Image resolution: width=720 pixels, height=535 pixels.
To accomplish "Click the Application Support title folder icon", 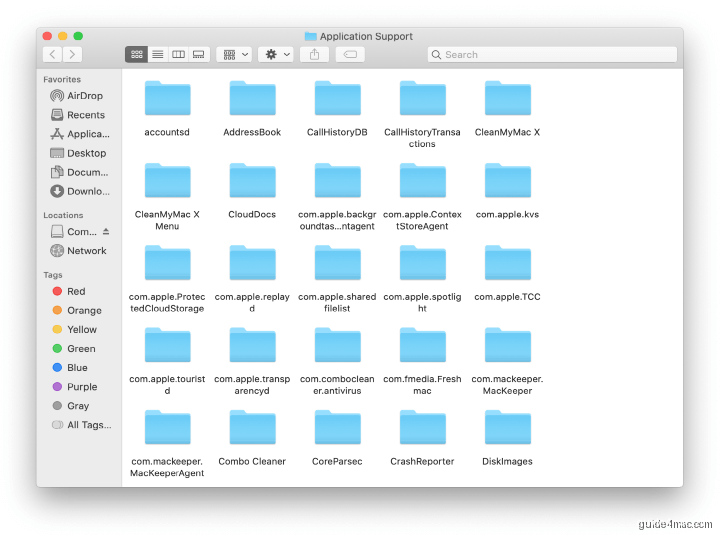I will point(310,36).
